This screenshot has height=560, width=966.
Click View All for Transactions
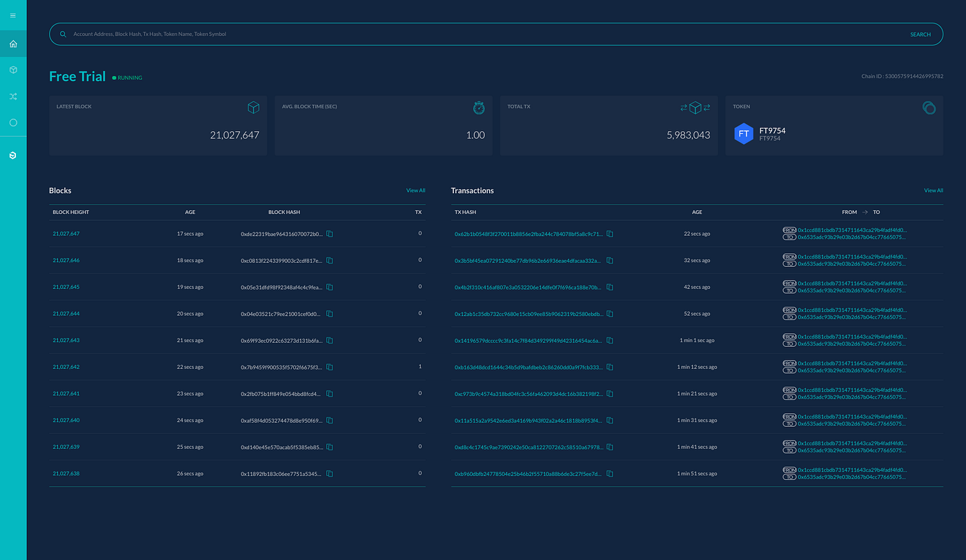coord(934,190)
